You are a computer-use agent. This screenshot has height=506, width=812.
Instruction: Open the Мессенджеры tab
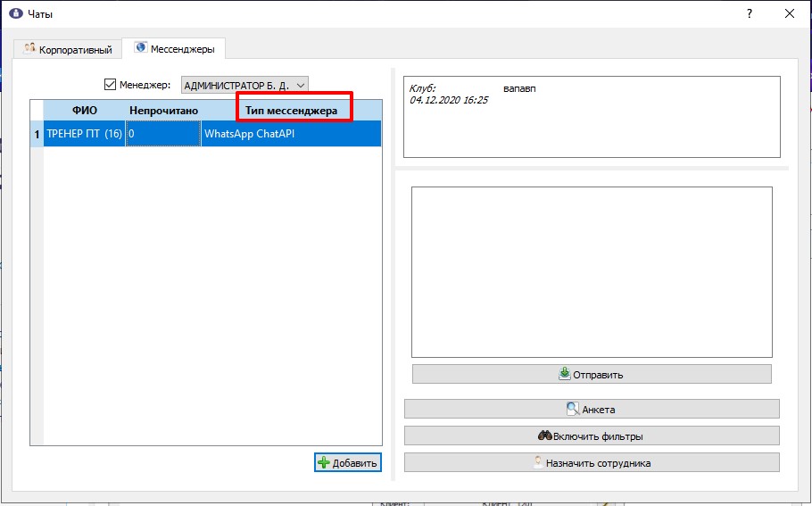pos(174,49)
